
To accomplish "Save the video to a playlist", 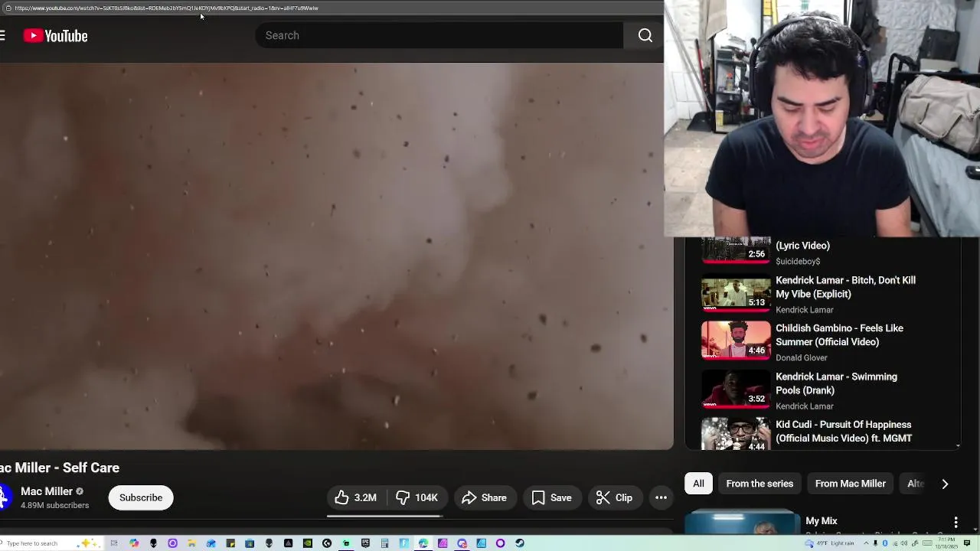I will [x=552, y=497].
